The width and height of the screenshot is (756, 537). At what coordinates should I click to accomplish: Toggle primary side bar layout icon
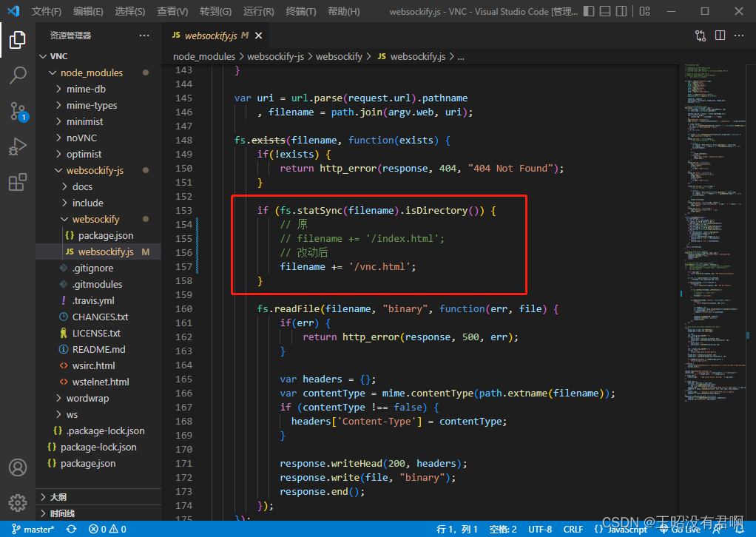pos(589,11)
